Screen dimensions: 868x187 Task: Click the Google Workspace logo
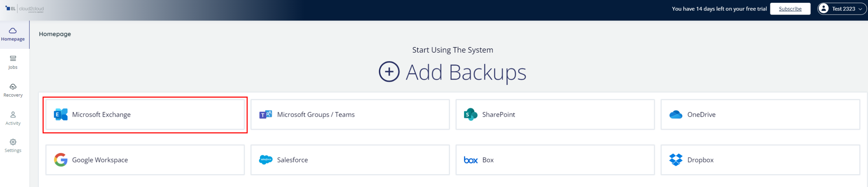pos(61,160)
